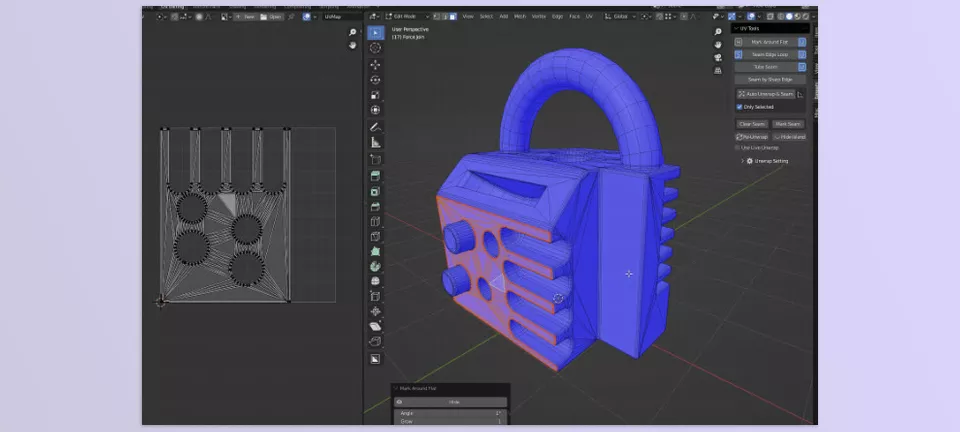Screen dimensions: 960x432
Task: Click the Seam Edge Loop button
Action: tap(770, 54)
